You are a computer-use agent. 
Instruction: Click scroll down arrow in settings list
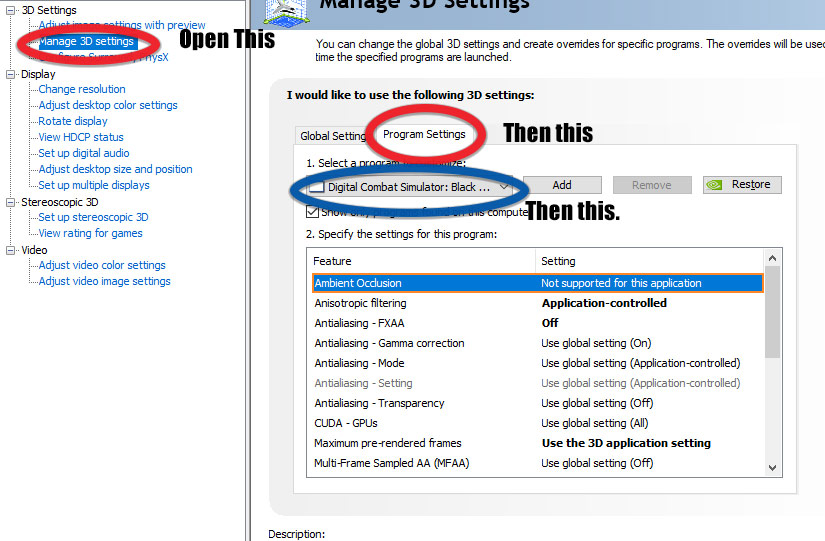772,467
